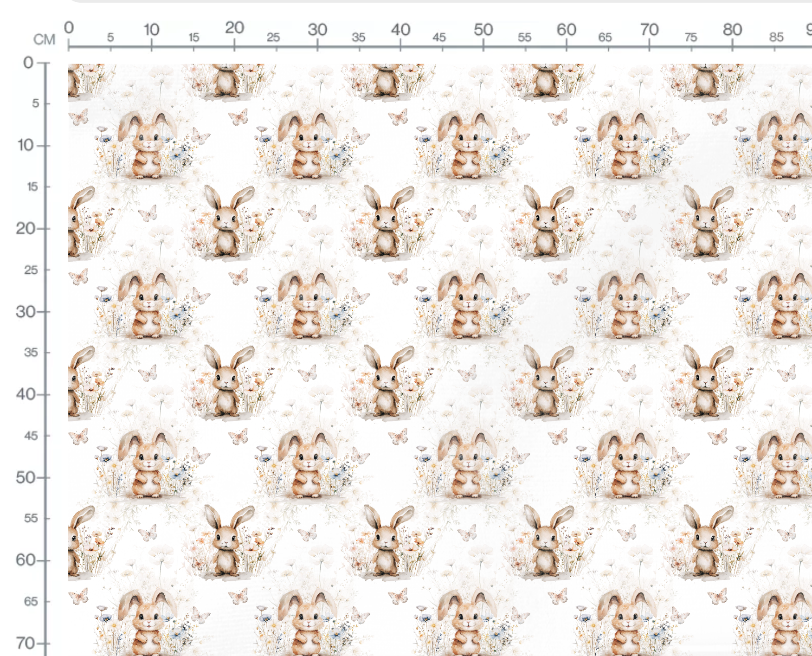Select the 45 mark on horizontal ruler

(439, 37)
